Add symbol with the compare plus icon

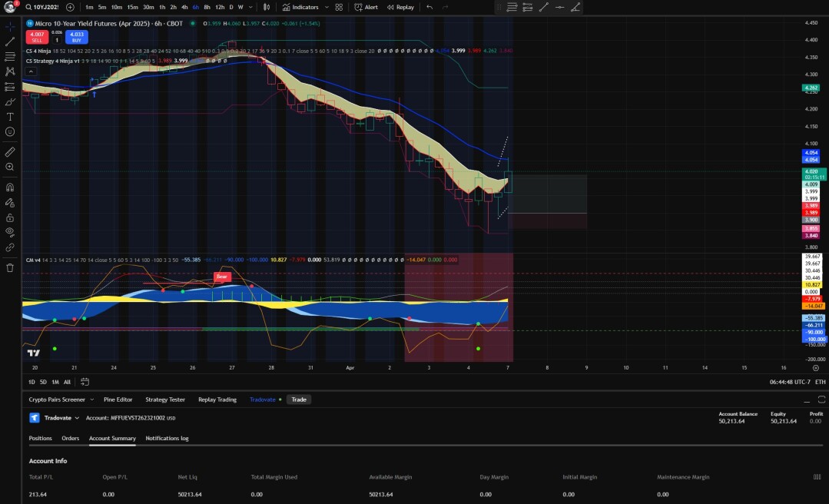71,8
